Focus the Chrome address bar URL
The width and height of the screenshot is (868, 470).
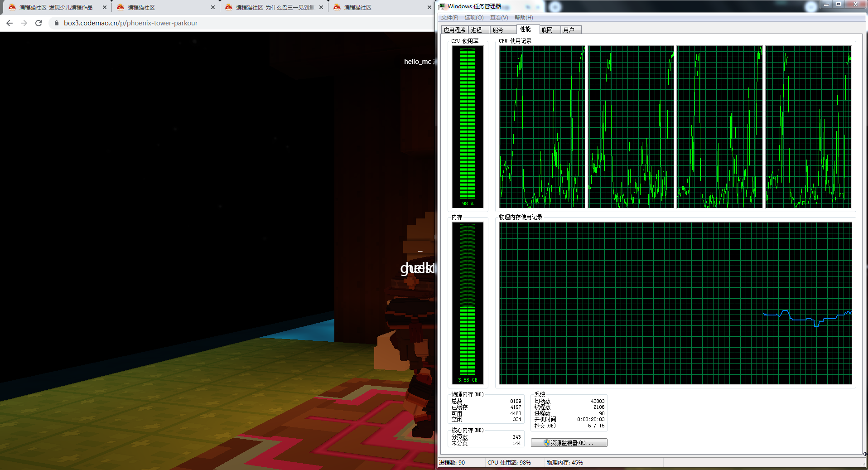[x=130, y=23]
